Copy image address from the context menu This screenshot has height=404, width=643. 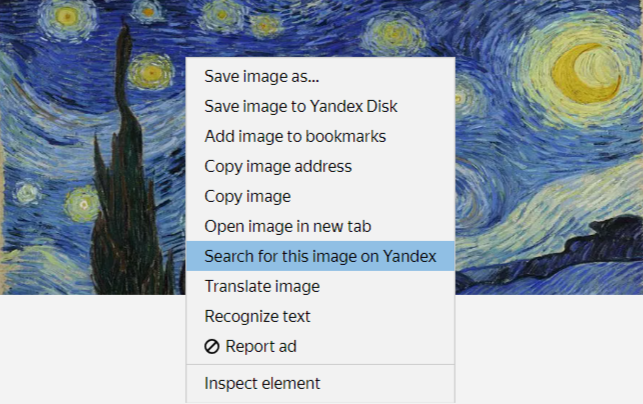coord(278,166)
